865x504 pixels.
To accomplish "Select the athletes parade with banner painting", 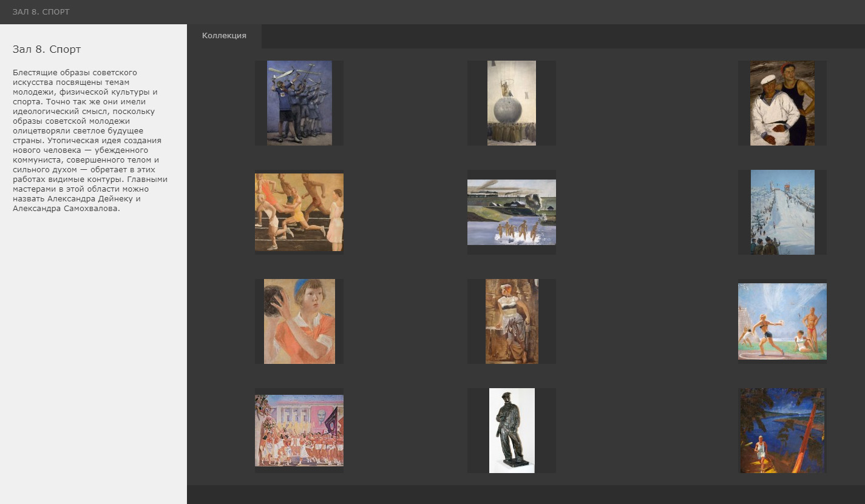I will click(299, 430).
